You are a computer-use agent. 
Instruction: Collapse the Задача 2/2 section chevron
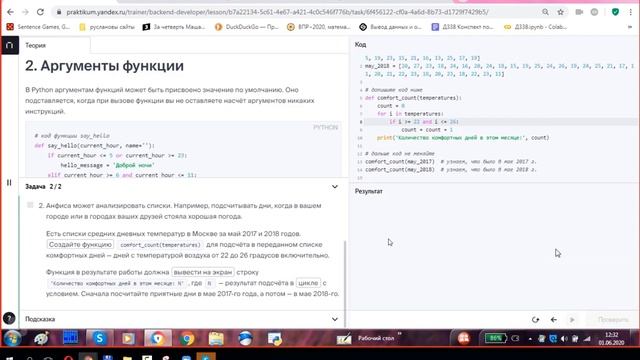[x=335, y=187]
